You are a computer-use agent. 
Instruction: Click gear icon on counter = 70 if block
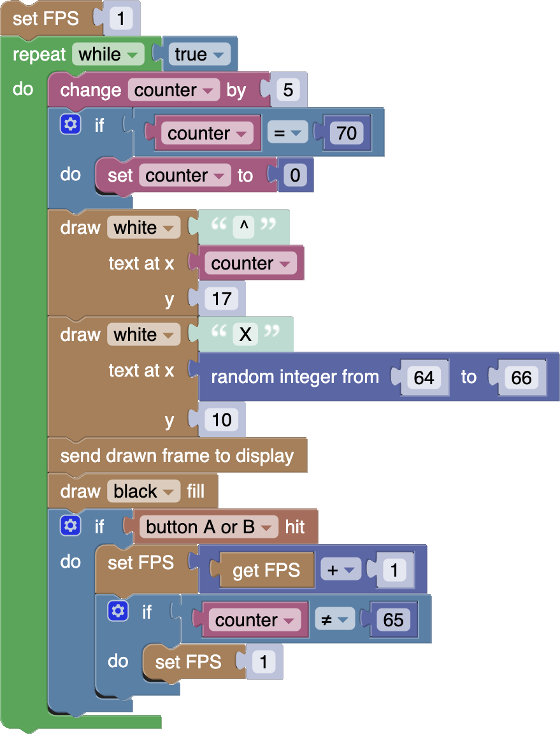pyautogui.click(x=70, y=125)
